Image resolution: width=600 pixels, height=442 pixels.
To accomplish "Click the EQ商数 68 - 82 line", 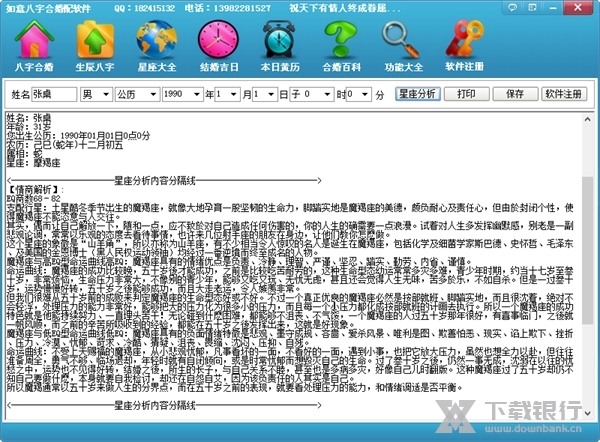I will point(34,199).
